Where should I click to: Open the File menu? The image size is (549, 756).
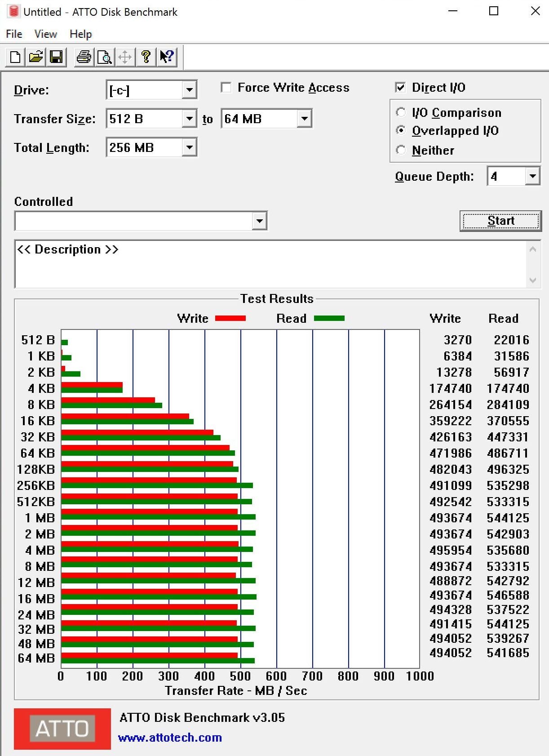click(x=14, y=34)
